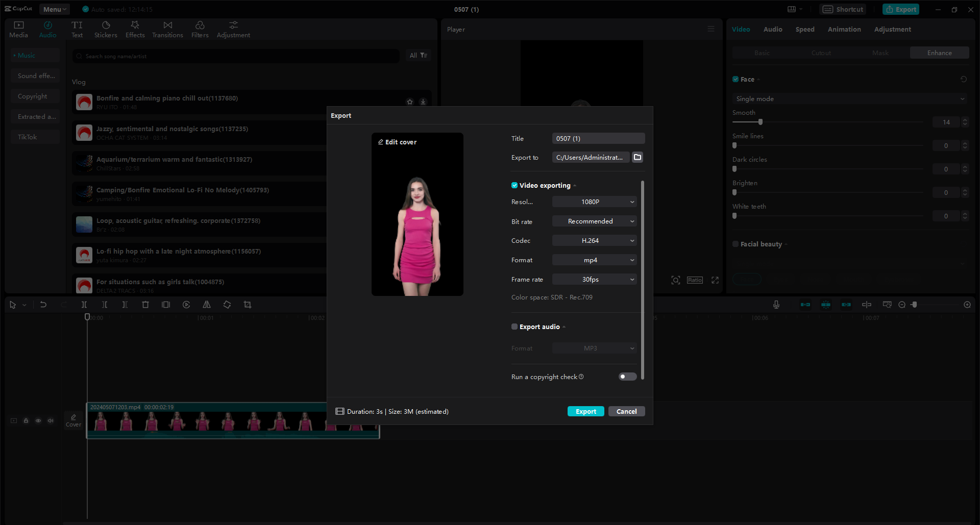Click the record voiceover microphone icon
Viewport: 980px width, 525px height.
[x=776, y=304]
